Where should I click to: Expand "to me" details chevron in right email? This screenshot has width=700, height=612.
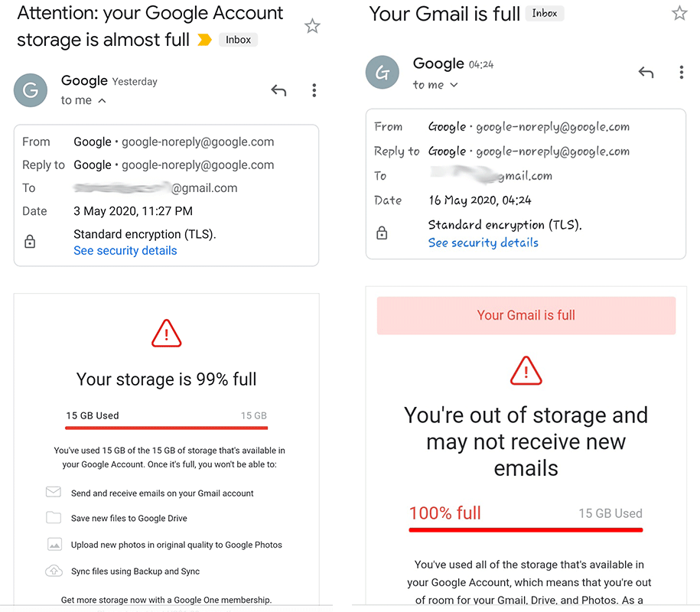[454, 85]
